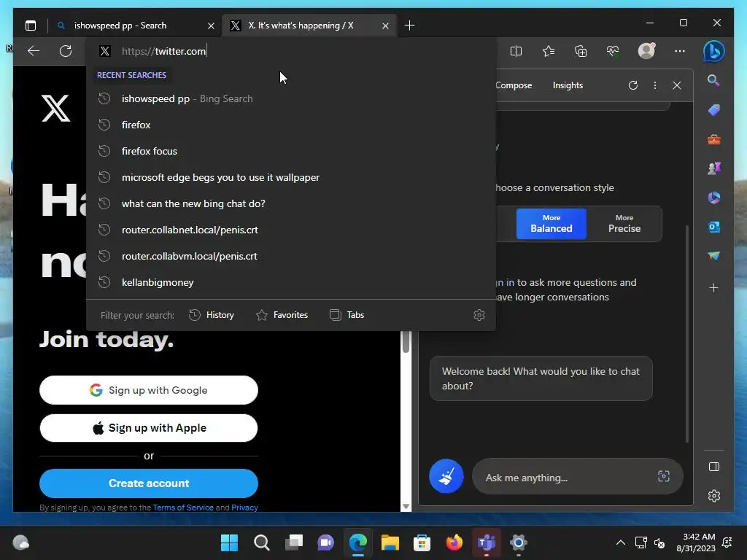
Task: Open the sidebar Search icon
Action: (x=713, y=80)
